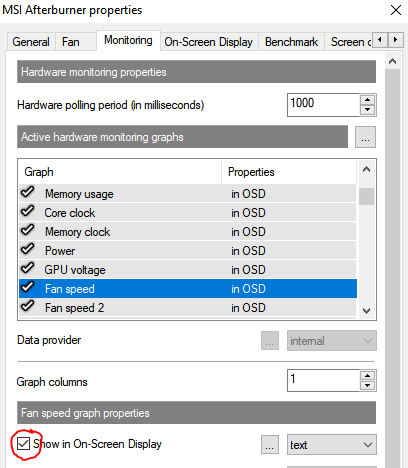The height and width of the screenshot is (468, 408).
Task: Increase hardware polling period value
Action: tap(368, 100)
